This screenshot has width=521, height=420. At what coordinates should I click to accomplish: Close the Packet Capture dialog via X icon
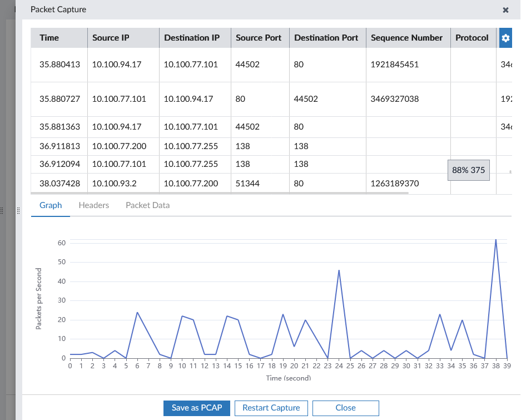click(505, 9)
